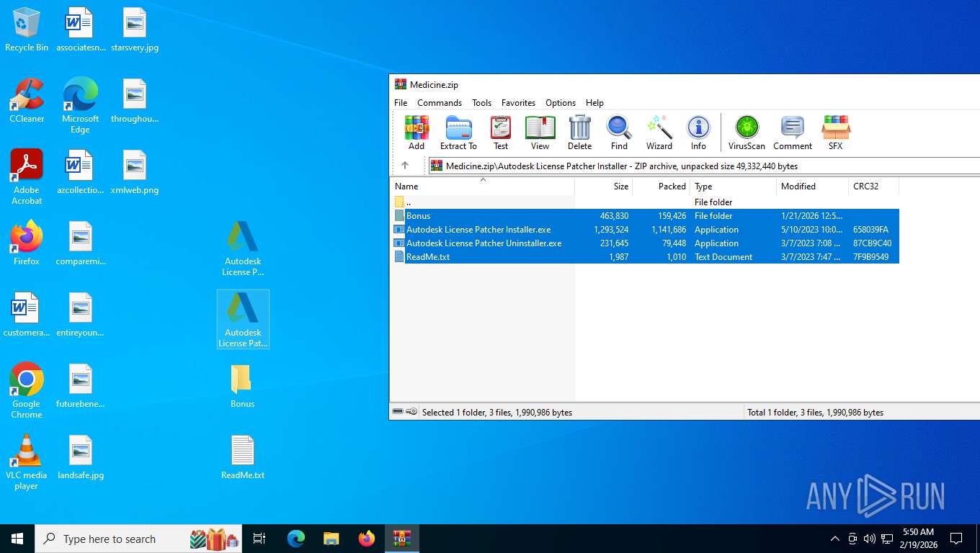Click the drive icon in the status bar
The width and height of the screenshot is (980, 553).
397,412
